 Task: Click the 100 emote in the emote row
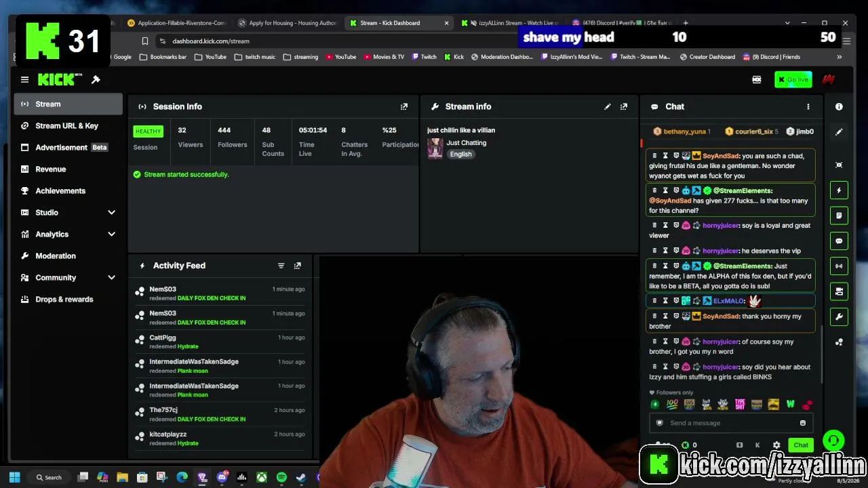click(672, 404)
